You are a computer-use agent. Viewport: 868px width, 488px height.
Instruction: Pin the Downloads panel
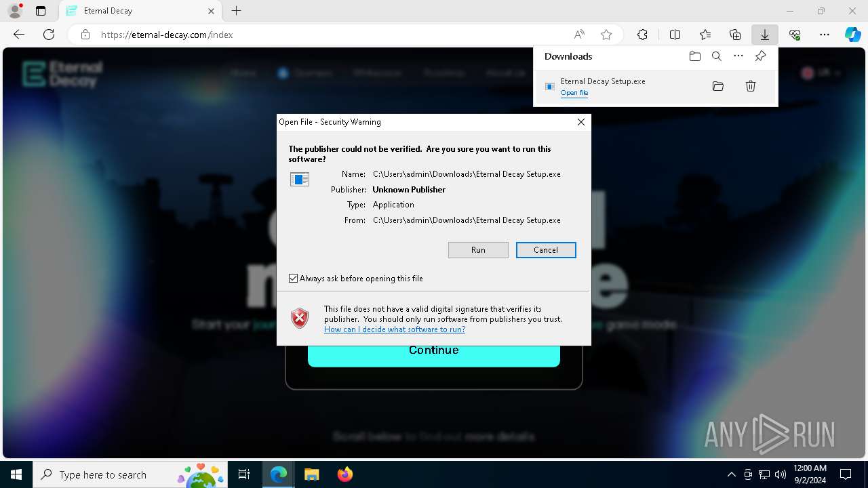point(761,56)
